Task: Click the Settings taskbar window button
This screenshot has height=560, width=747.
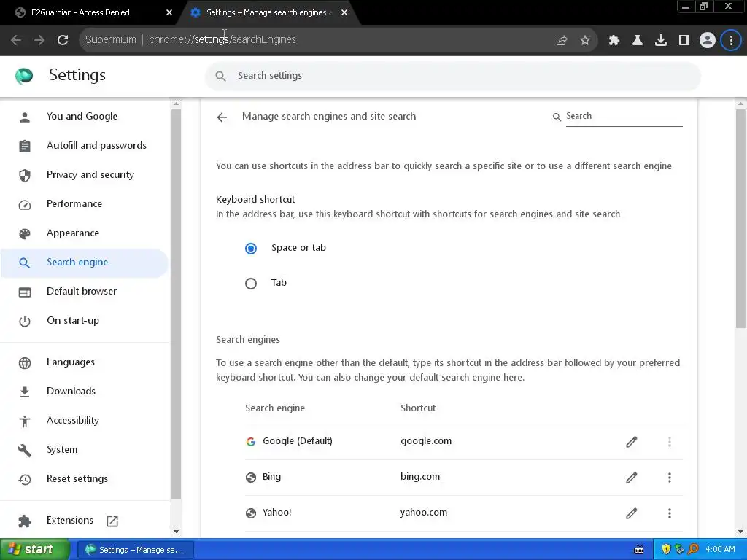Action: 135,550
